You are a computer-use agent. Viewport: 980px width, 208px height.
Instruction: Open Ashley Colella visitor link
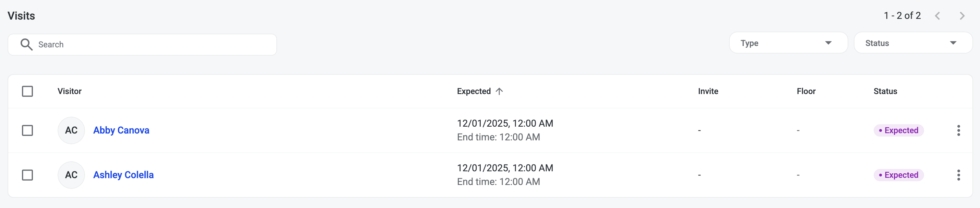click(124, 175)
